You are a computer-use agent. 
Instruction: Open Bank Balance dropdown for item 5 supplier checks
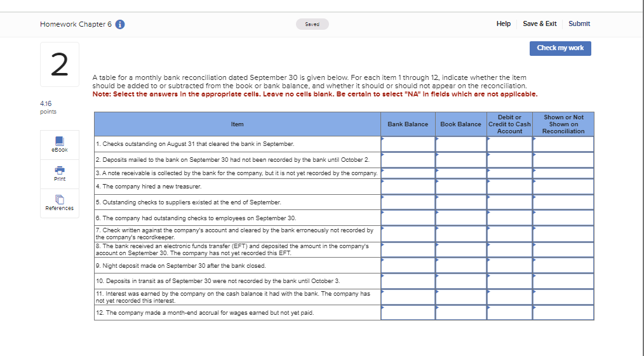(x=408, y=202)
